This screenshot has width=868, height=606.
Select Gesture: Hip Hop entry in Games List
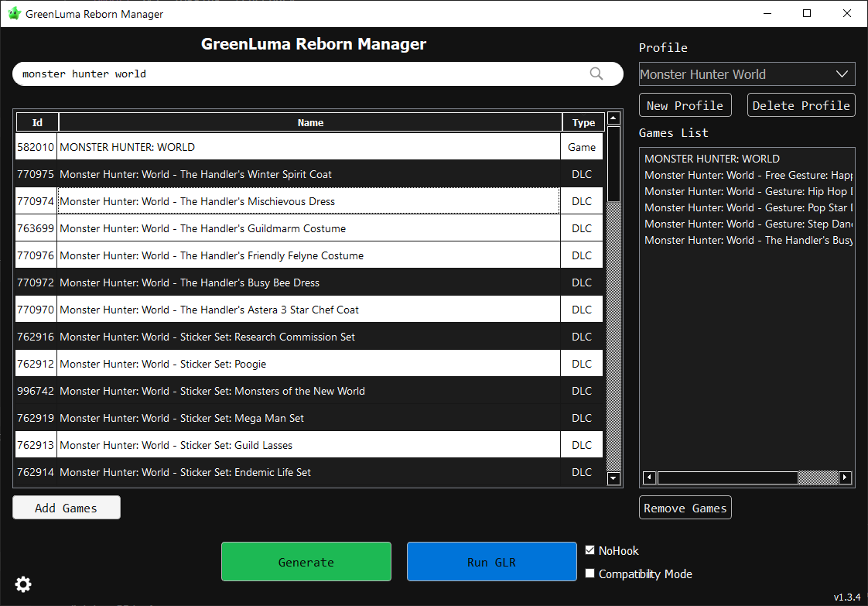pyautogui.click(x=748, y=191)
